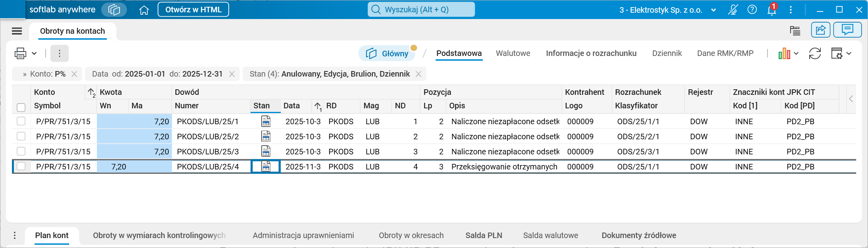Click document status icon for PKODS/LUB/25/3
Screen dimensions: 868x248
(266, 152)
